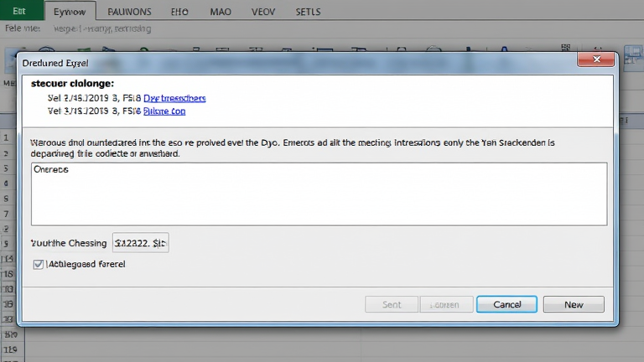Go to the MAO tab

tap(221, 12)
